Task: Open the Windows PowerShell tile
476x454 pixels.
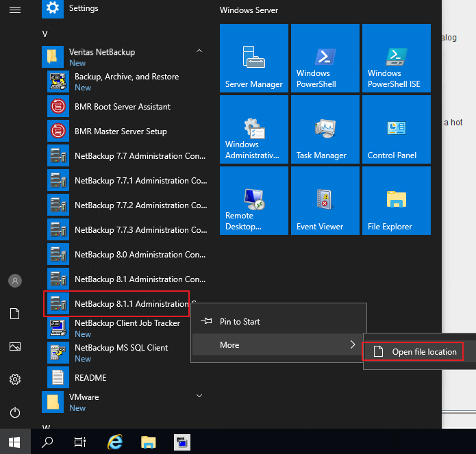Action: coord(325,58)
